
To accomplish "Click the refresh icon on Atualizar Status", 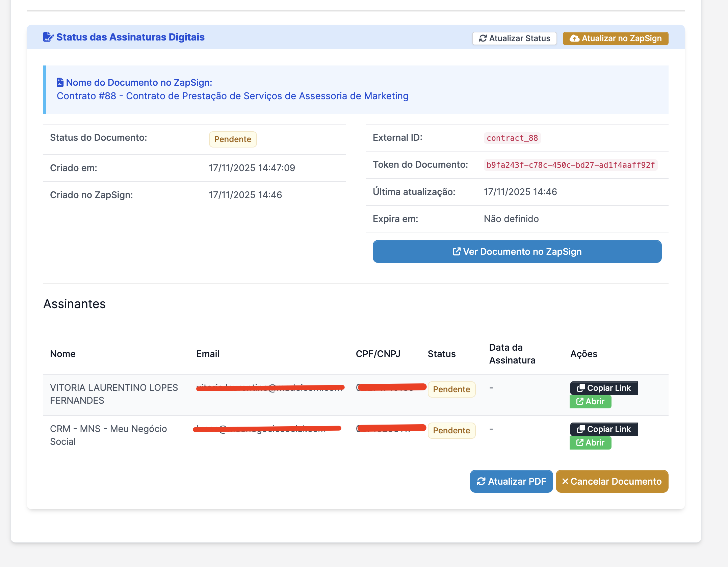I will click(x=483, y=38).
